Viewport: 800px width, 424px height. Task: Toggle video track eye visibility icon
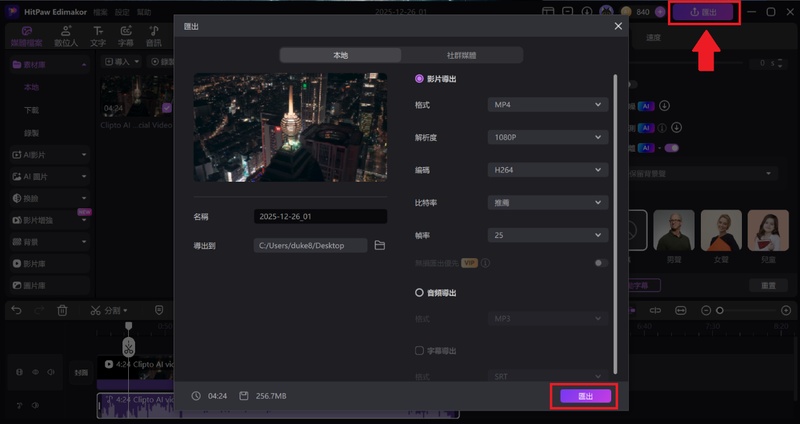(x=35, y=372)
